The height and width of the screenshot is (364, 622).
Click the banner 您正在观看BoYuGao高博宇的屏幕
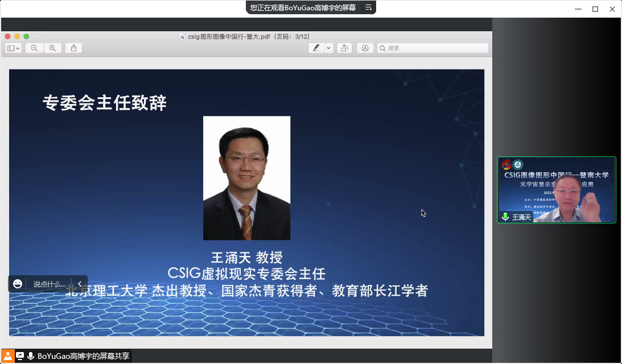point(303,7)
